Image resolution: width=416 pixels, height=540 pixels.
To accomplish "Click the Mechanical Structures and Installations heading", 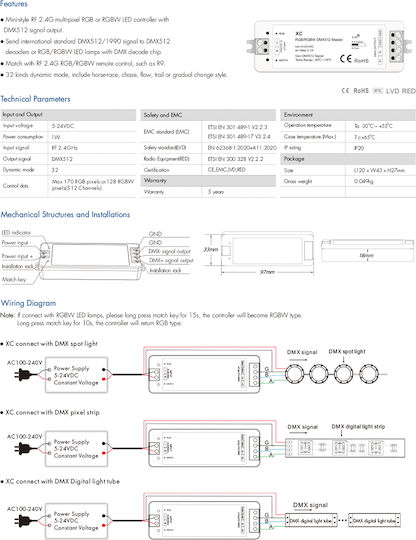I will [x=65, y=215].
